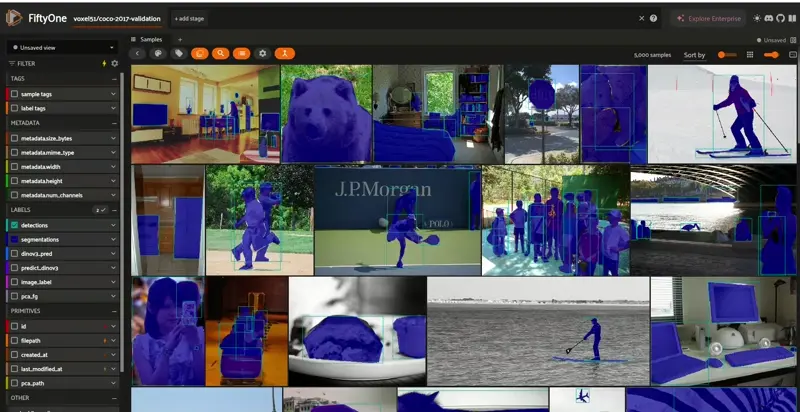Add a new panel tab with plus
Viewport: 800px width, 412px height.
(x=180, y=39)
